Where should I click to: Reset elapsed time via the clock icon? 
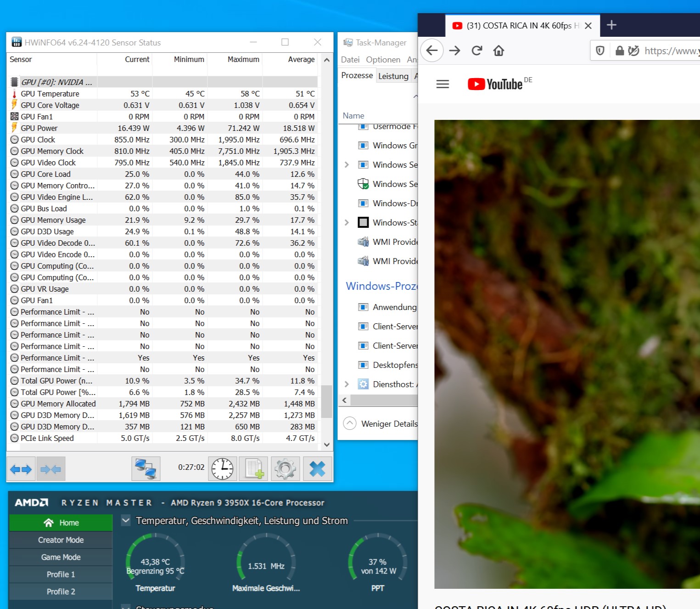(x=222, y=468)
